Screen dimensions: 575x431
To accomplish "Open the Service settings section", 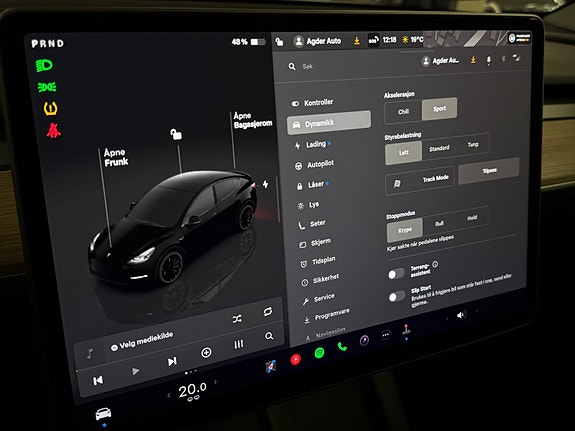I will point(318,299).
